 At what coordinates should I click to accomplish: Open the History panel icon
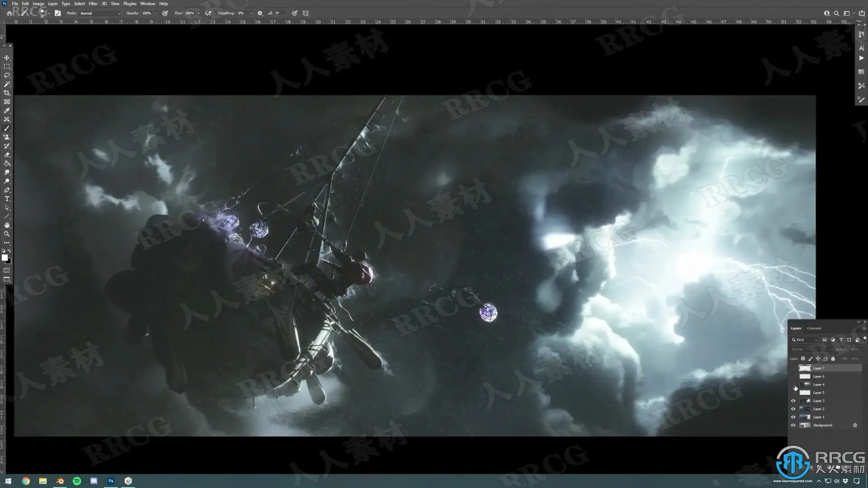[861, 34]
